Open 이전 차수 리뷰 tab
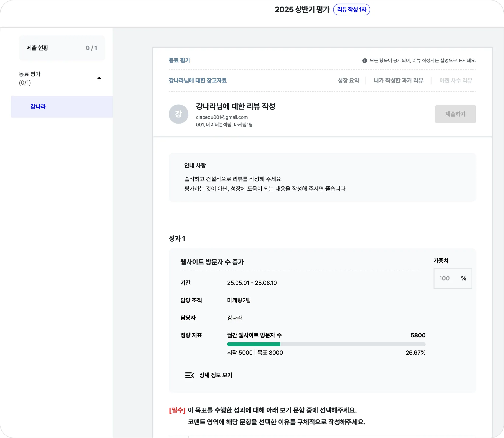Viewport: 504px width, 438px height. click(x=456, y=81)
